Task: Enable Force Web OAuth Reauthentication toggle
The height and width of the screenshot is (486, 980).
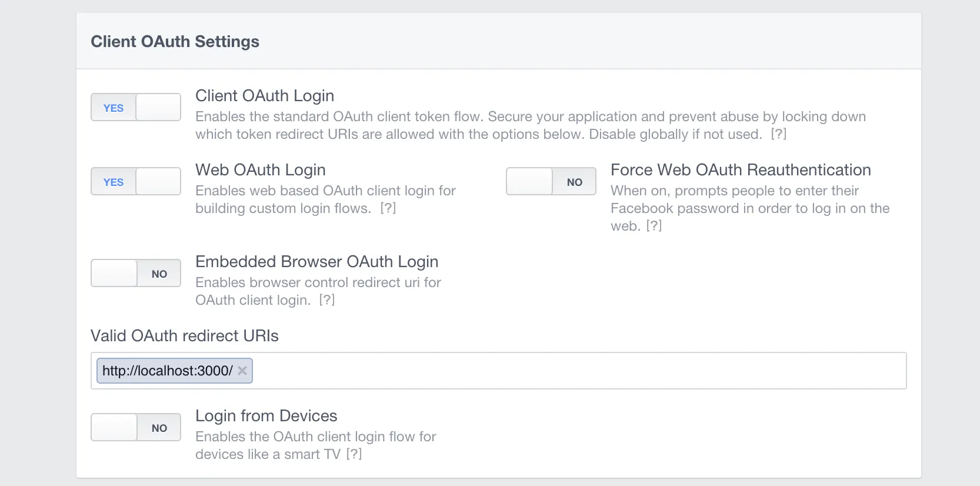Action: click(551, 182)
